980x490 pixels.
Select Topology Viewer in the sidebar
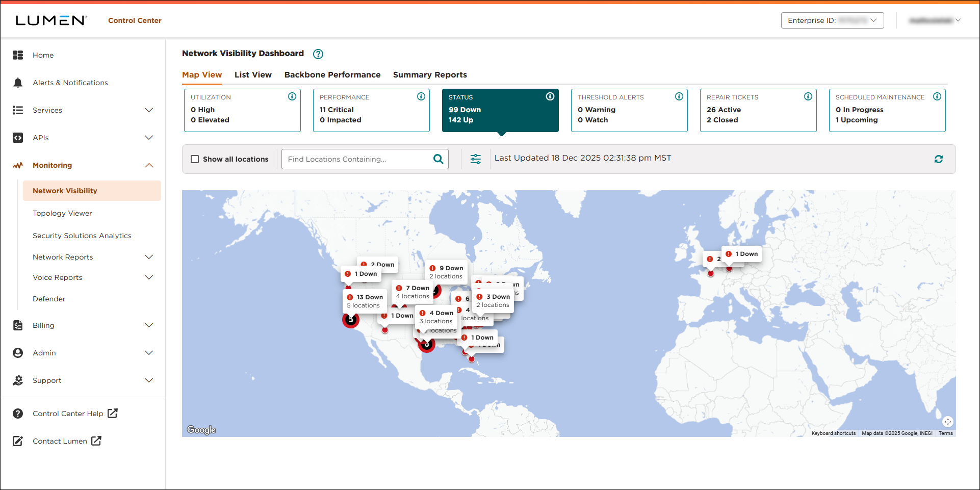[62, 213]
